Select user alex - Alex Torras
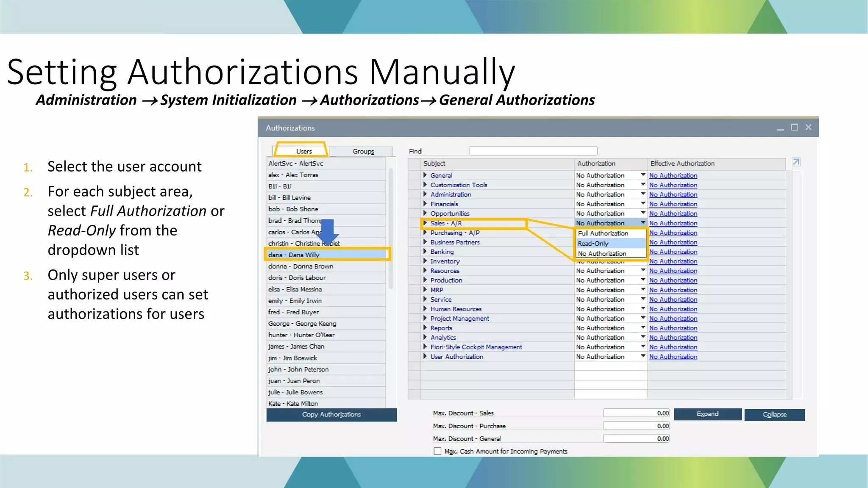This screenshot has width=868, height=488. [326, 175]
